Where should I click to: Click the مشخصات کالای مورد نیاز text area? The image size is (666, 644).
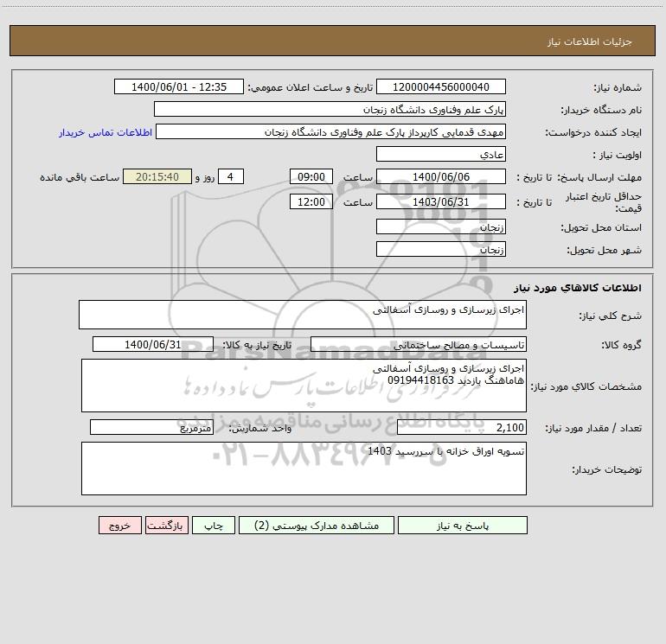tap(304, 386)
